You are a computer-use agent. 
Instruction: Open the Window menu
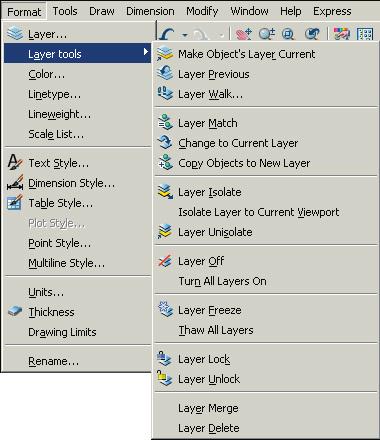(249, 11)
